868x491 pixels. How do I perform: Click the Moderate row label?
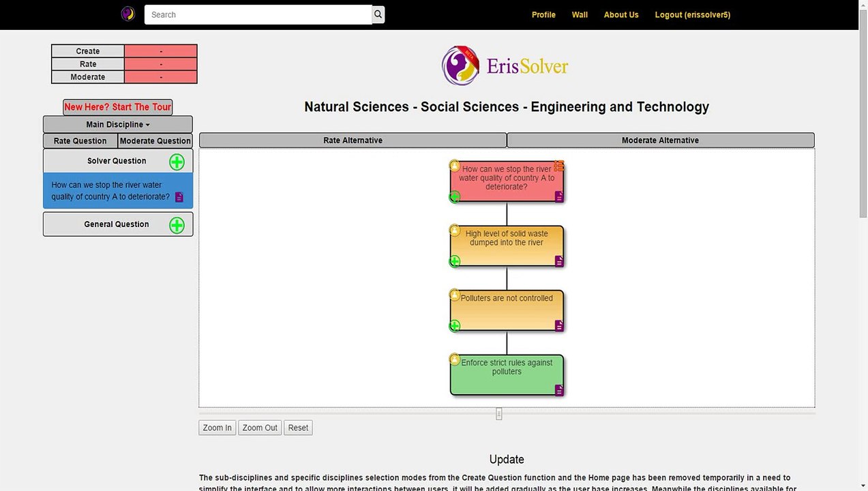88,77
